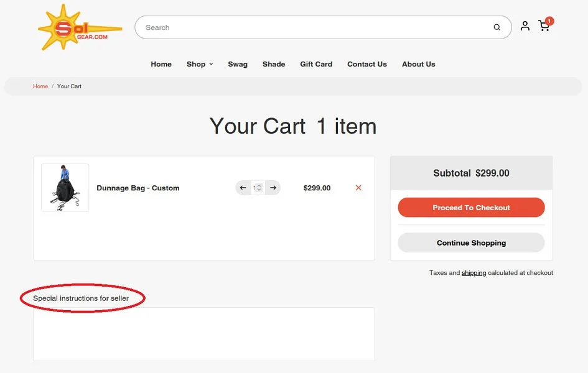This screenshot has height=373, width=588.
Task: Click the quantity spinner field
Action: coord(258,188)
